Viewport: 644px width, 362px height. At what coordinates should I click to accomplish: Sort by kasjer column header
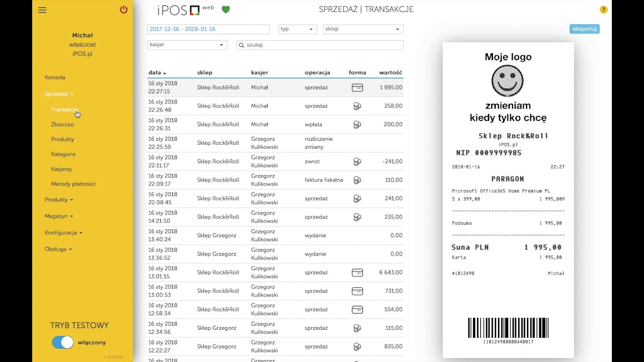(x=260, y=73)
